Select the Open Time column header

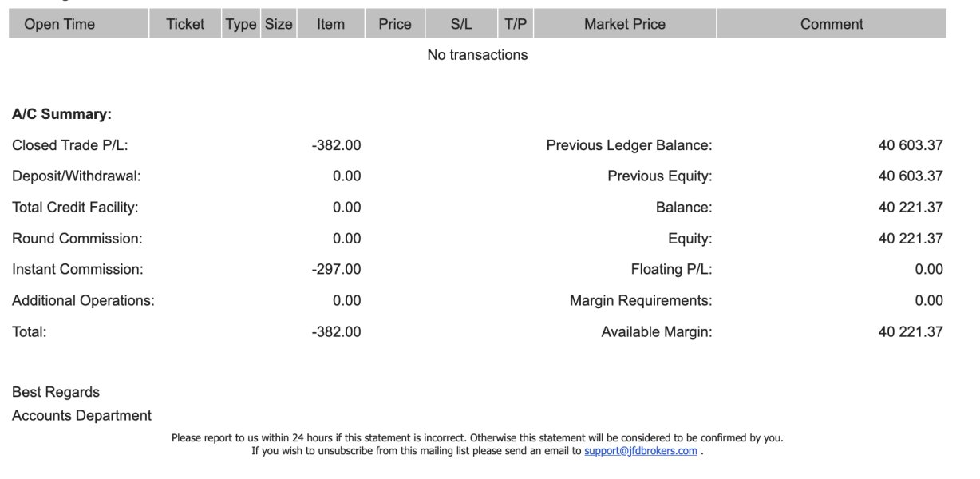79,24
